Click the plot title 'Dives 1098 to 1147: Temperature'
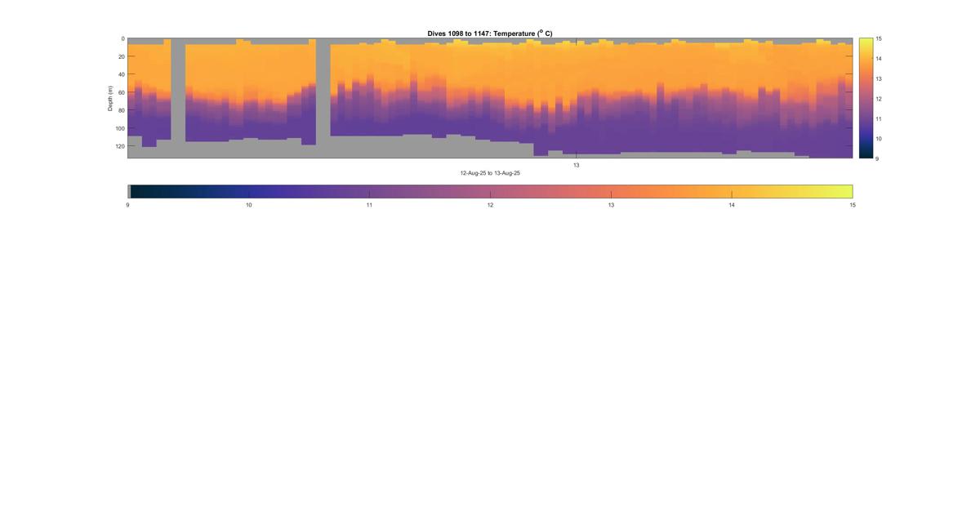980x508 pixels. (490, 33)
